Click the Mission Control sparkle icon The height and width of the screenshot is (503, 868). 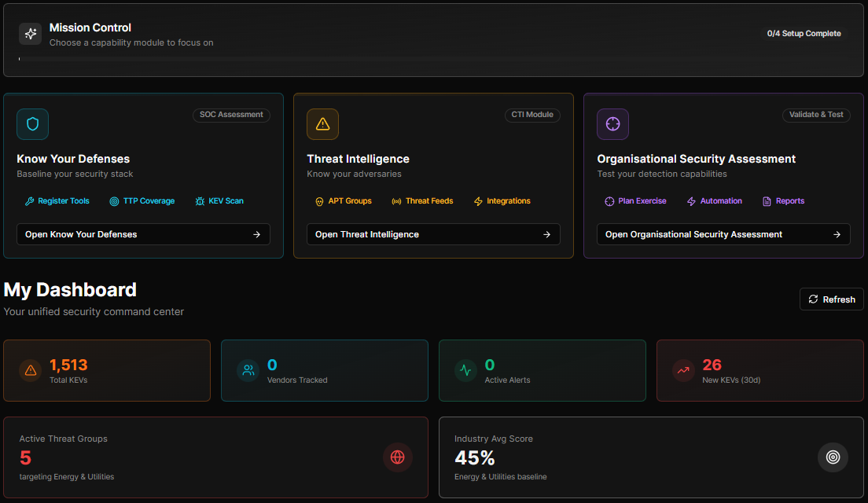[x=30, y=34]
